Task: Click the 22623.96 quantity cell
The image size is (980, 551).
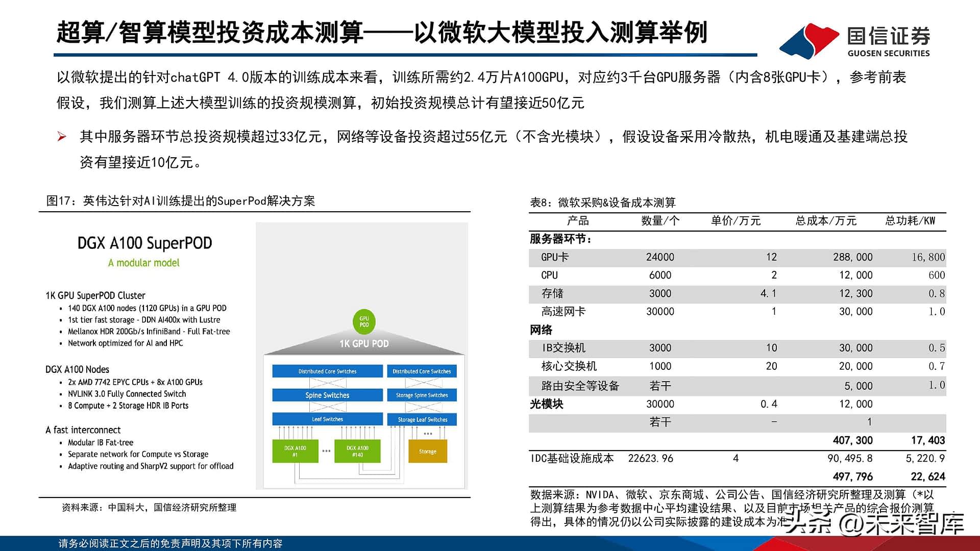Action: 651,458
